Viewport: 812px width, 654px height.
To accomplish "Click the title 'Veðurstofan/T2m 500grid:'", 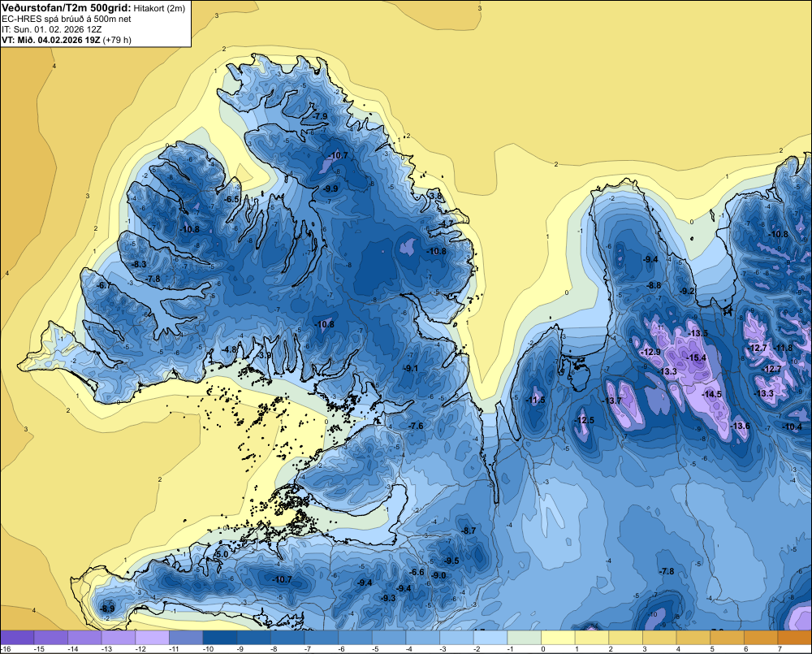I will tap(67, 8).
